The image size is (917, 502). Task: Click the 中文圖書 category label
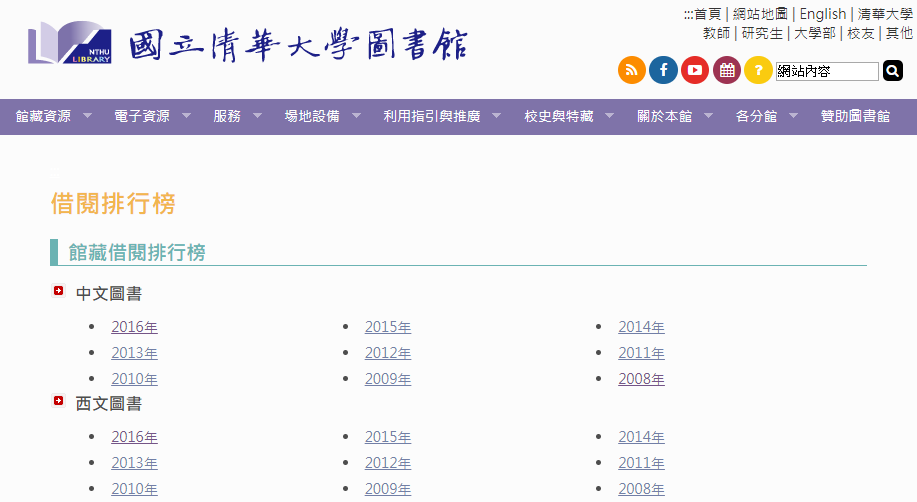tap(109, 294)
